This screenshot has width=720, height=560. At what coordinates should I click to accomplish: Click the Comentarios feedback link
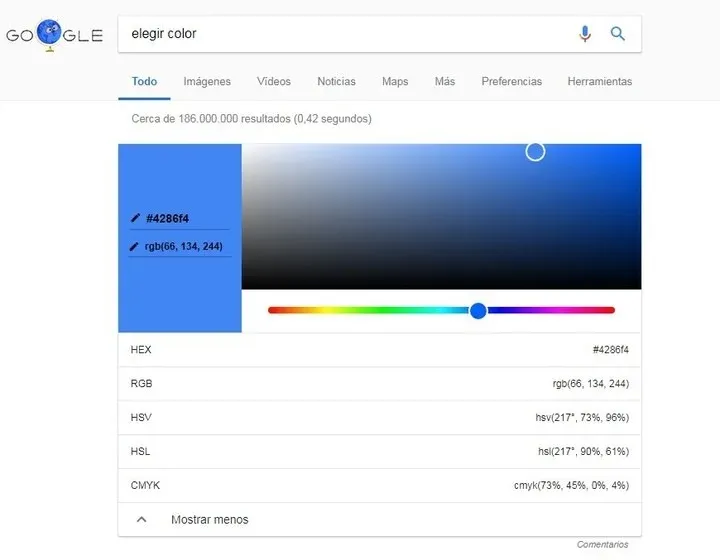tap(602, 545)
